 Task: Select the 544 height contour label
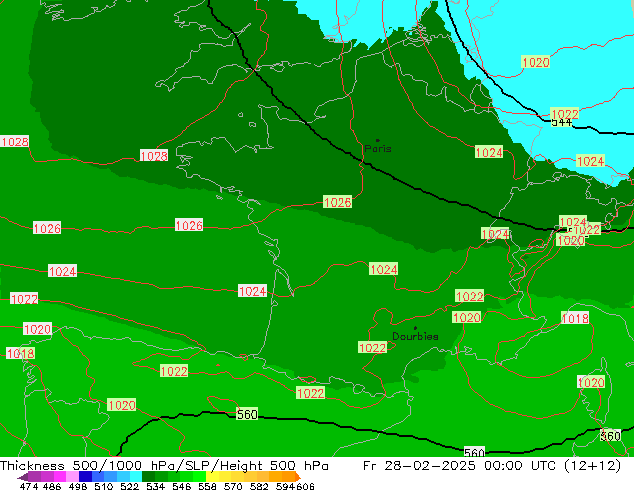click(x=562, y=122)
